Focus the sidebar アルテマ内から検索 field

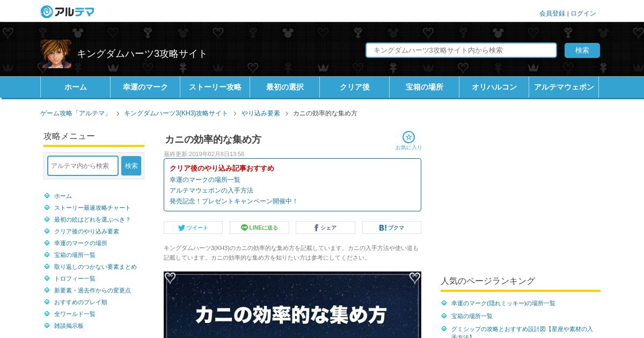click(83, 166)
